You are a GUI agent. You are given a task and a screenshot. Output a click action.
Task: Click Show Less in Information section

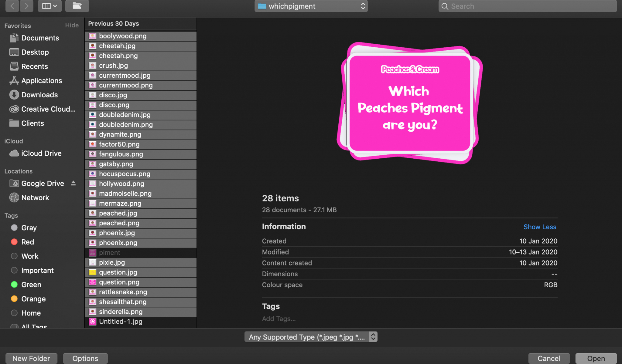[540, 227]
